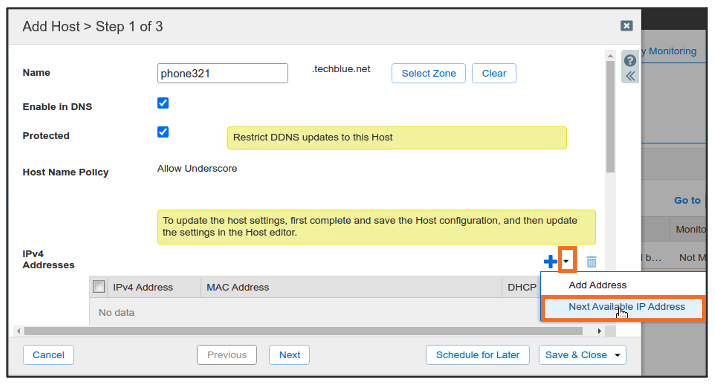Click the DHCP column header

coord(522,287)
